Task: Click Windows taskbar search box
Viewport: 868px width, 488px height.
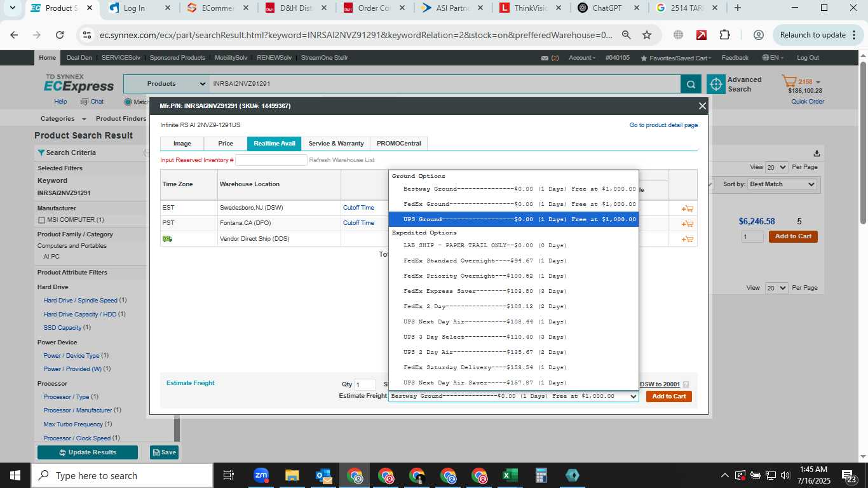Action: 121,475
